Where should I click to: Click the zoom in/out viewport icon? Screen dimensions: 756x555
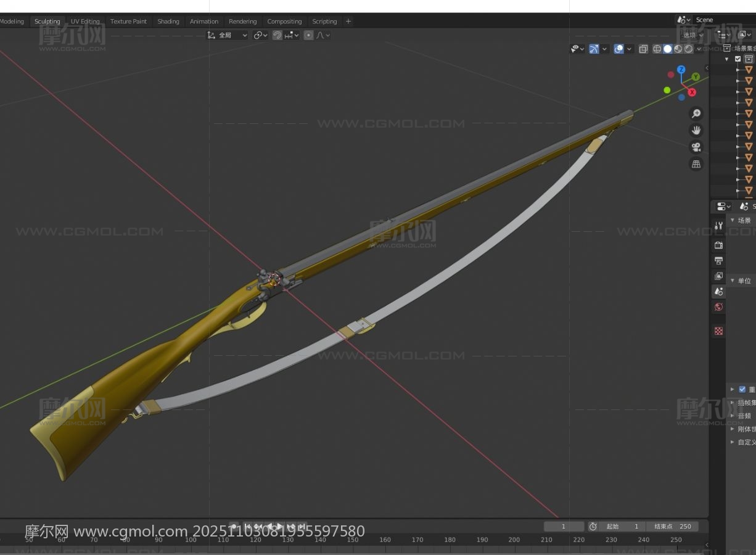tap(696, 113)
